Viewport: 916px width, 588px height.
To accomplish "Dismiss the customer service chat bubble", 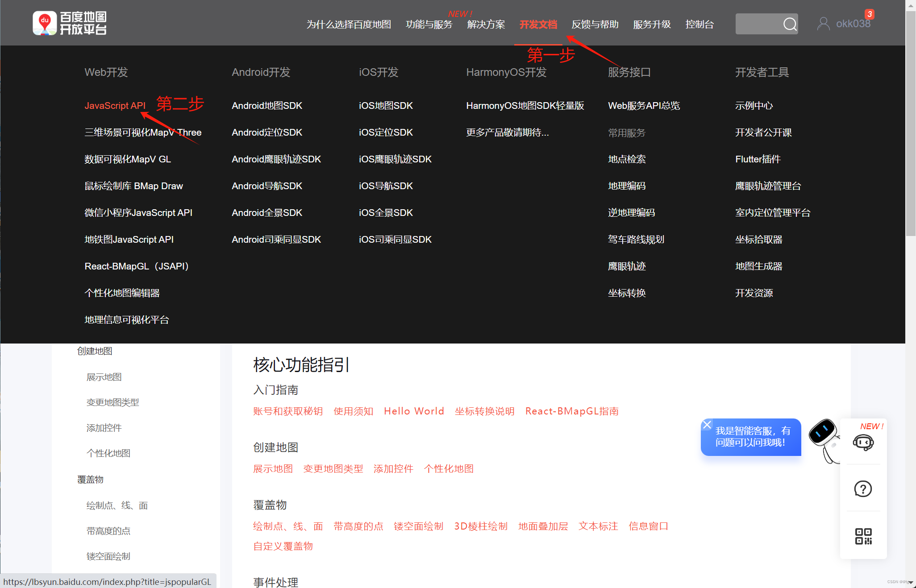I will tap(707, 425).
